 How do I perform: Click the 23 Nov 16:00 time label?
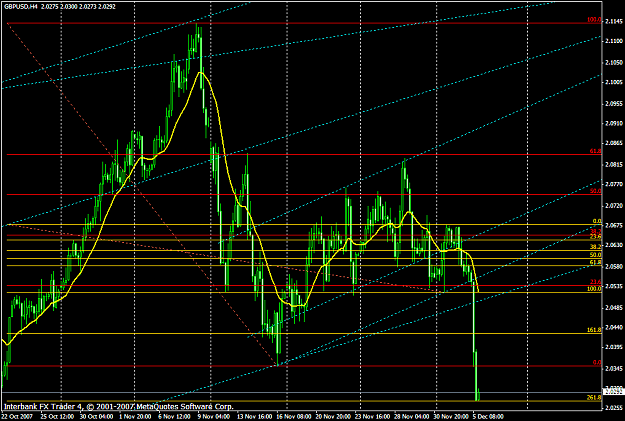[x=372, y=416]
